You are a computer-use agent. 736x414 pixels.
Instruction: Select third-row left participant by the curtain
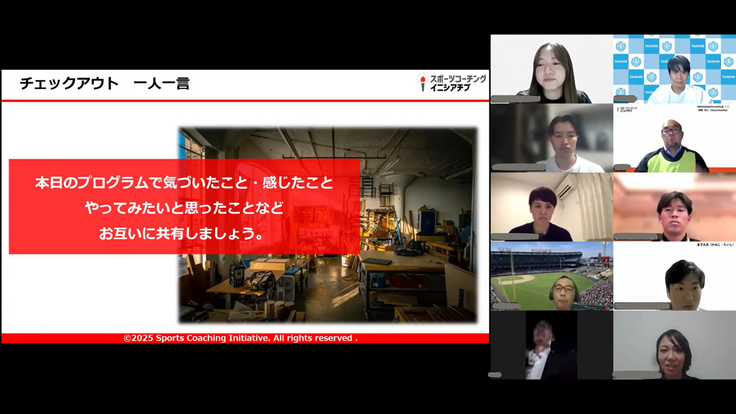551,206
